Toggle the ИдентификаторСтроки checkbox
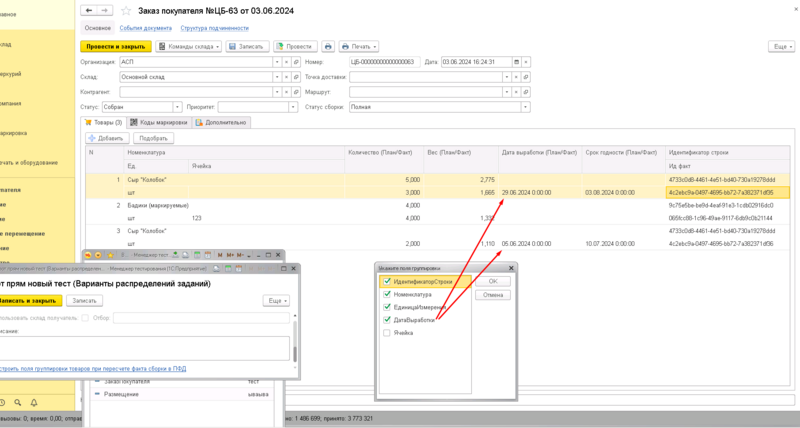Image resolution: width=800 pixels, height=428 pixels. [x=387, y=282]
